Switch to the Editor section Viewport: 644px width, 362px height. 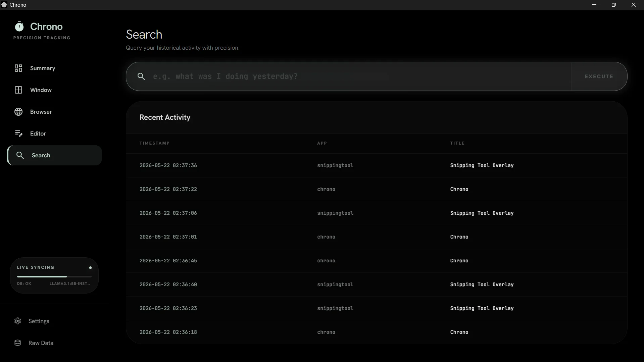(x=54, y=134)
